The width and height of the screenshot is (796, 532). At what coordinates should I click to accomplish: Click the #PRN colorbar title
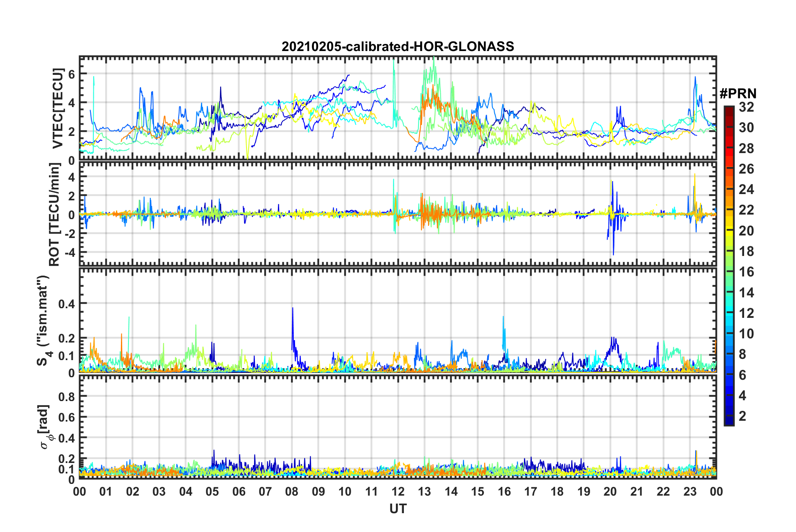pyautogui.click(x=738, y=94)
